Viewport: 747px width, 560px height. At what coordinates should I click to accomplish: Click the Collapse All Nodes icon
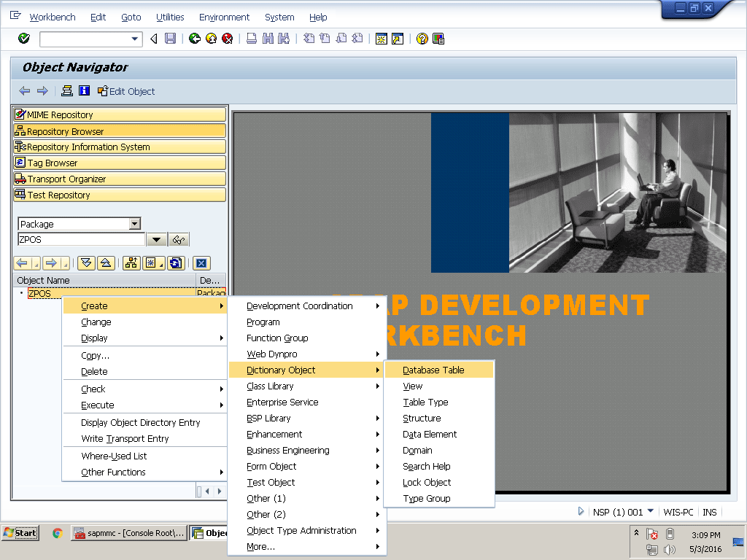[x=106, y=262]
